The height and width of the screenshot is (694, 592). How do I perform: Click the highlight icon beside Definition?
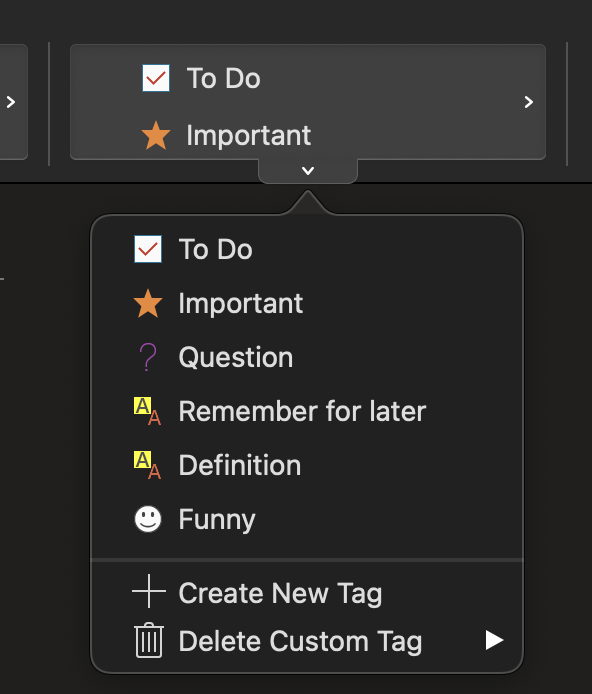(x=148, y=465)
